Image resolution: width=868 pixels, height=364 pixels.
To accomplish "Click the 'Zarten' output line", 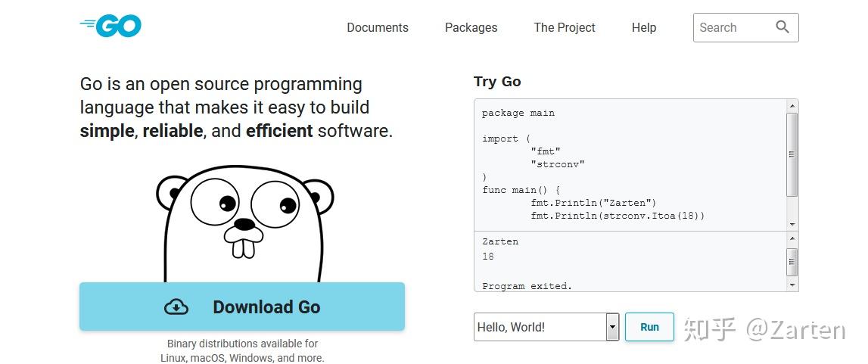I will (x=500, y=241).
